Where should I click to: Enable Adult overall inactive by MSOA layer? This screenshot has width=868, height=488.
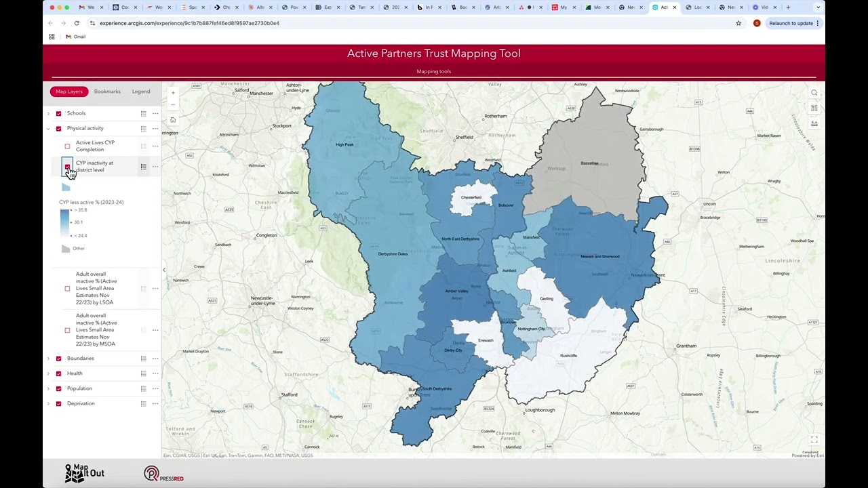[x=67, y=330]
